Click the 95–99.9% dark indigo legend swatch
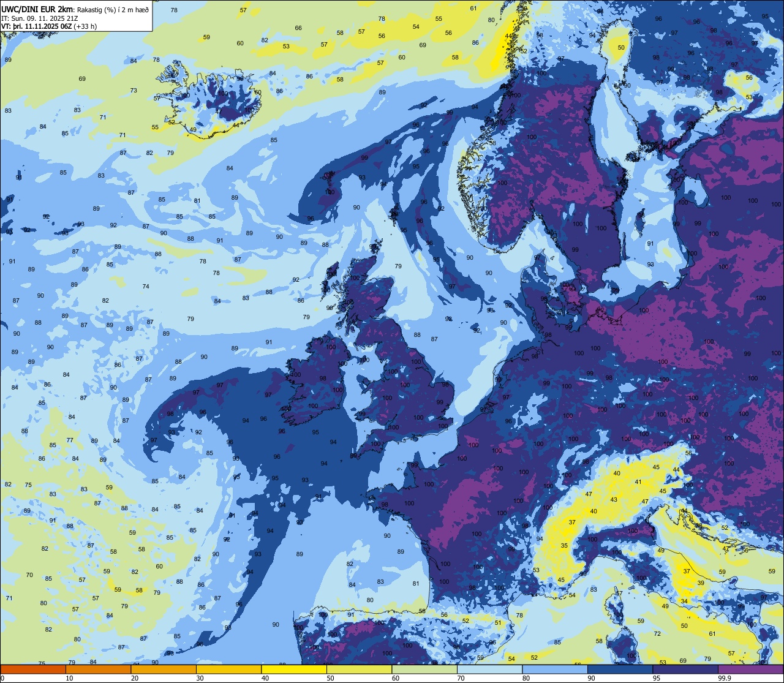The height and width of the screenshot is (683, 784). pyautogui.click(x=685, y=669)
